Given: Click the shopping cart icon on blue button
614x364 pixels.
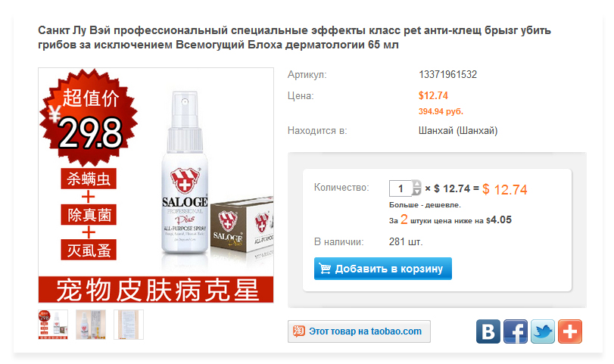Looking at the screenshot, I should pos(325,269).
